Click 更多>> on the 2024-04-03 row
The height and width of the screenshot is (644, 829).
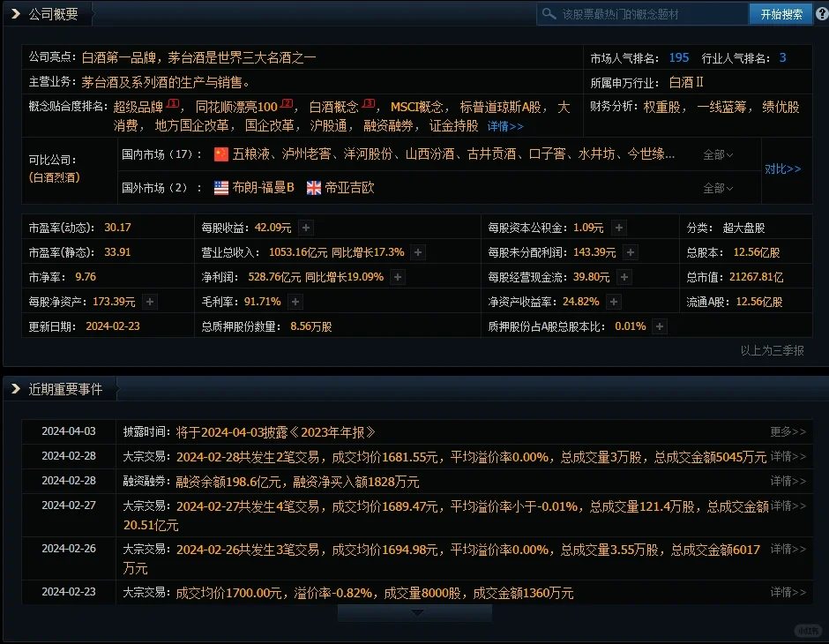point(788,432)
